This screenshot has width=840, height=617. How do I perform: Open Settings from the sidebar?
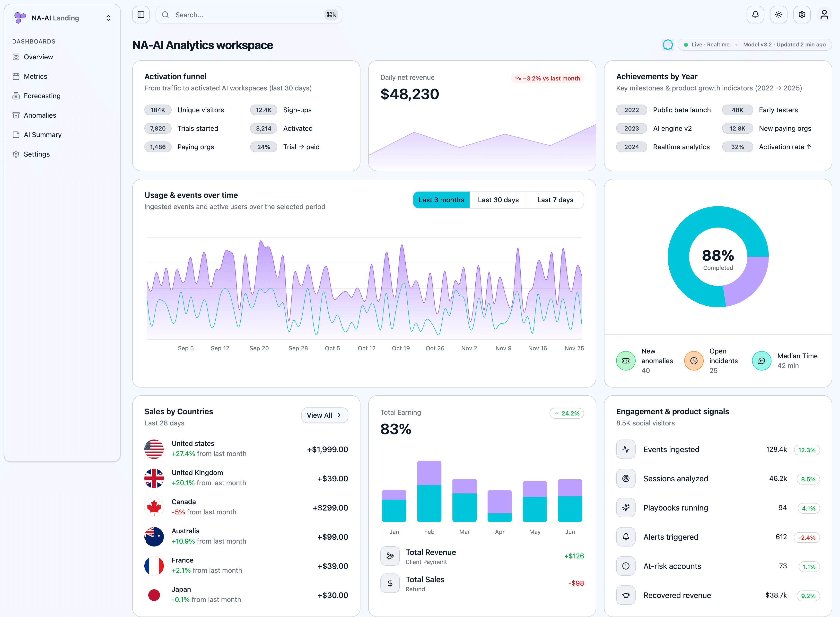(36, 154)
